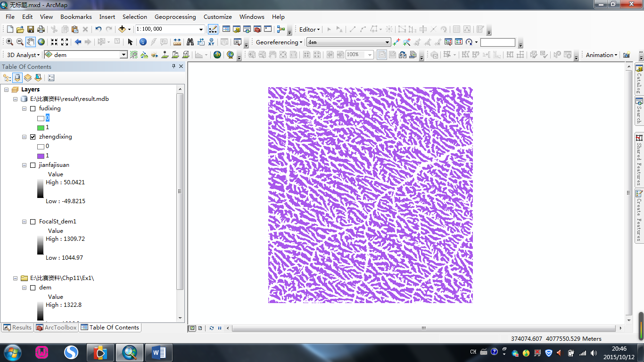Click the Go To XY icon
Screen dimensions: 644x362
(x=212, y=42)
